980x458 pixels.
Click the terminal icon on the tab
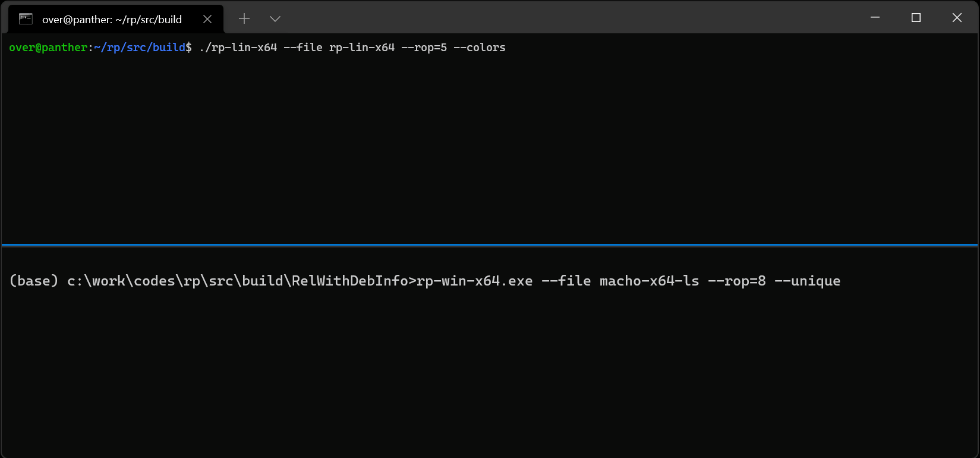coord(26,19)
